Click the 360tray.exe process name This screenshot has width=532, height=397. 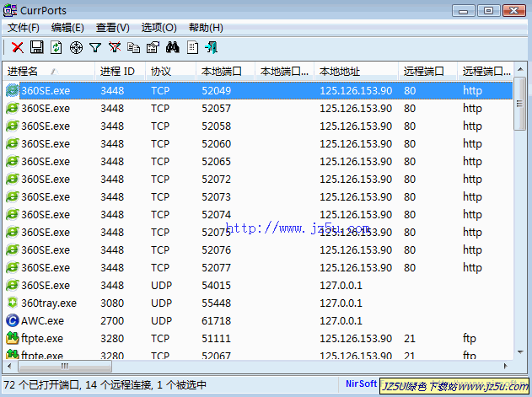coord(49,303)
